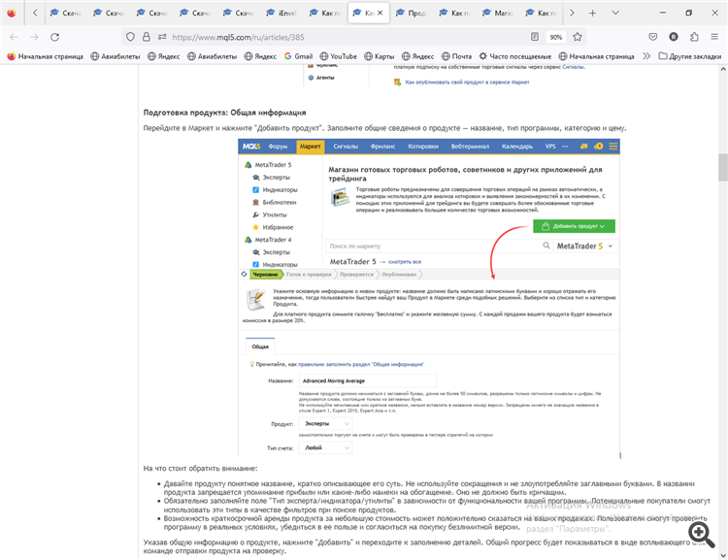
Task: Expand the Часто посещаемые bookmarks folder
Action: click(x=514, y=56)
